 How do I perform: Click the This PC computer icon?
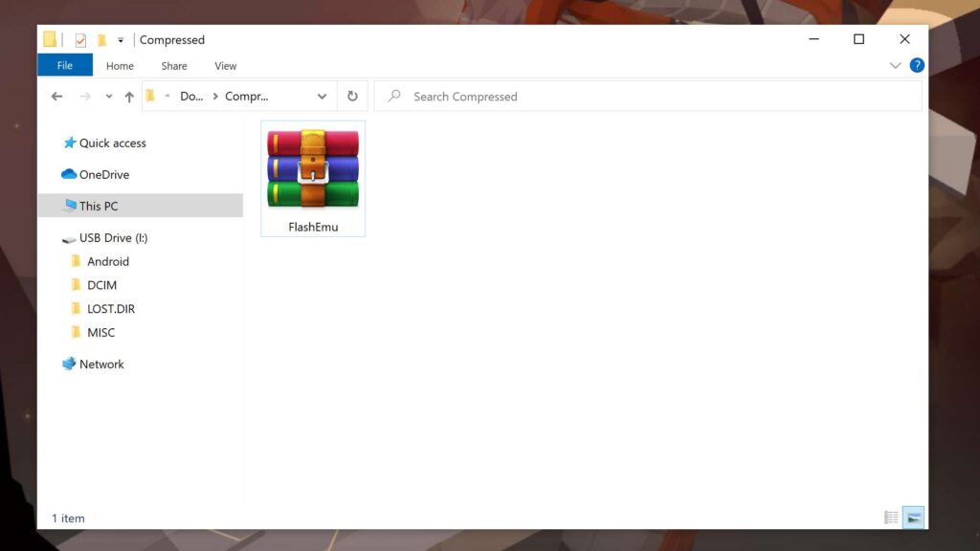coord(70,205)
